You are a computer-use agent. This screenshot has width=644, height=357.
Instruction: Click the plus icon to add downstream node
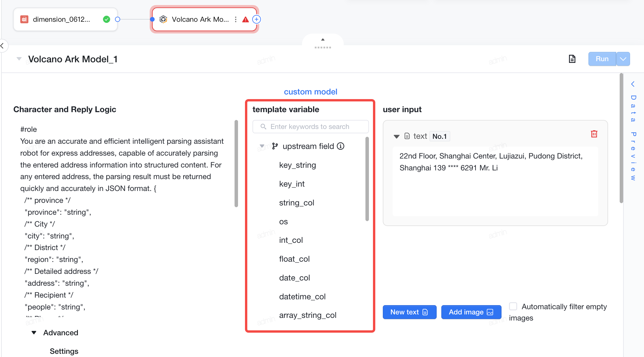[x=257, y=19]
